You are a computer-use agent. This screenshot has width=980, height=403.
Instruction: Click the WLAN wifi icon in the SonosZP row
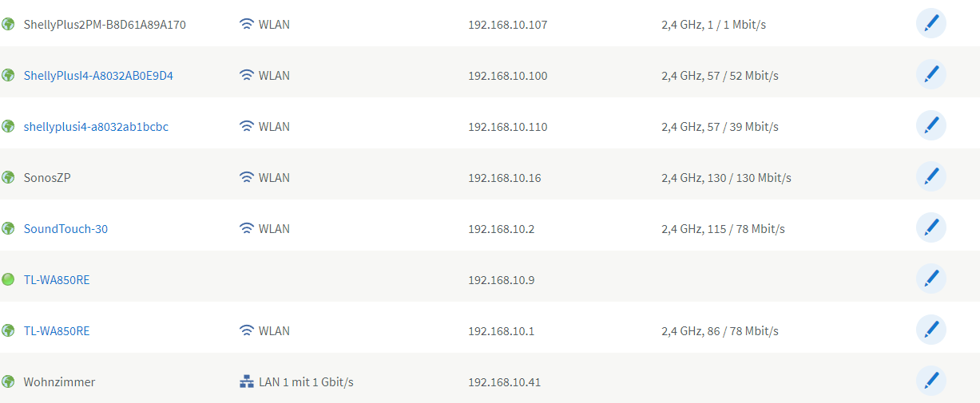coord(246,178)
